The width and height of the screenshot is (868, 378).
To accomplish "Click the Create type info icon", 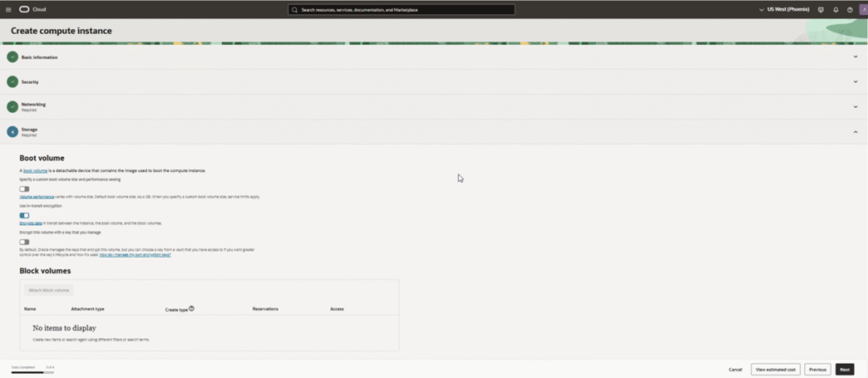I will click(192, 309).
